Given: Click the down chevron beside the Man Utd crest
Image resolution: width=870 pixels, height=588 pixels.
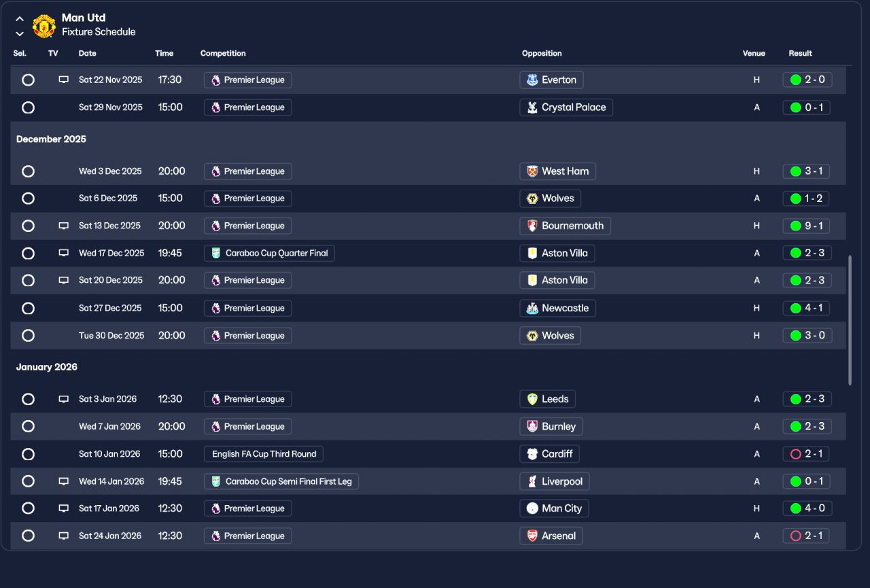Looking at the screenshot, I should point(20,33).
